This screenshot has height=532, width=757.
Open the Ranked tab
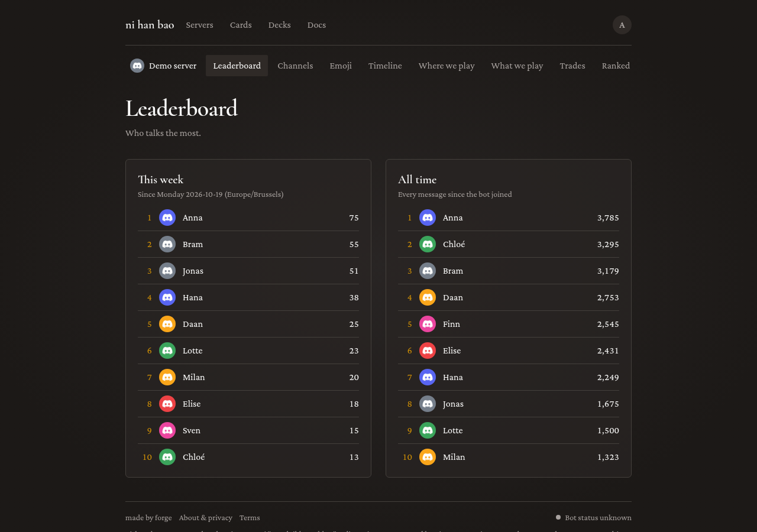(616, 66)
